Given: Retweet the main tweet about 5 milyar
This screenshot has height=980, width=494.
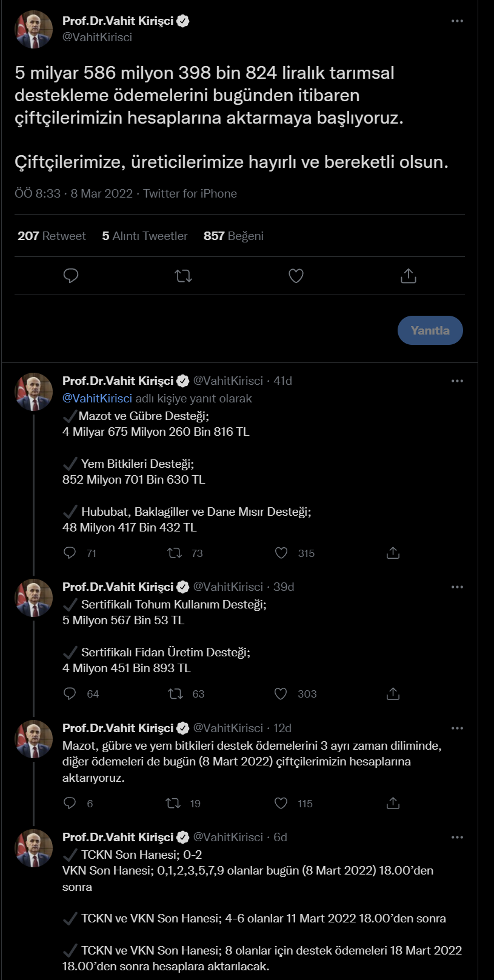Looking at the screenshot, I should pos(183,276).
